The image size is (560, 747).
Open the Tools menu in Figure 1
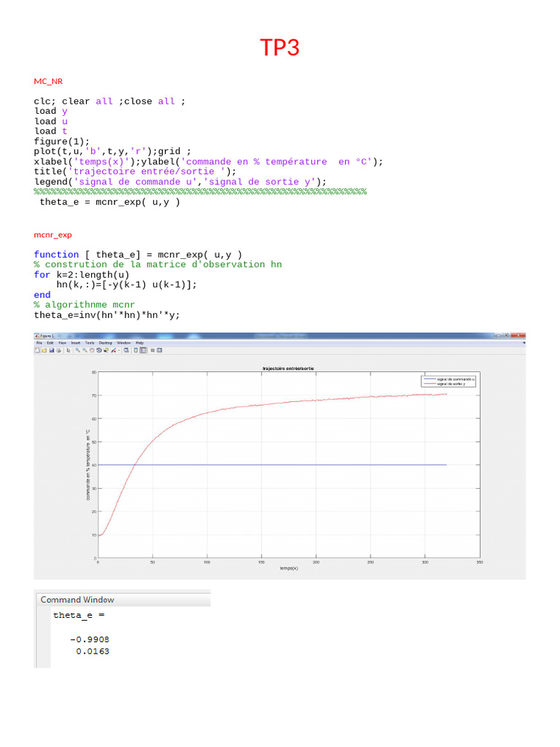[90, 343]
